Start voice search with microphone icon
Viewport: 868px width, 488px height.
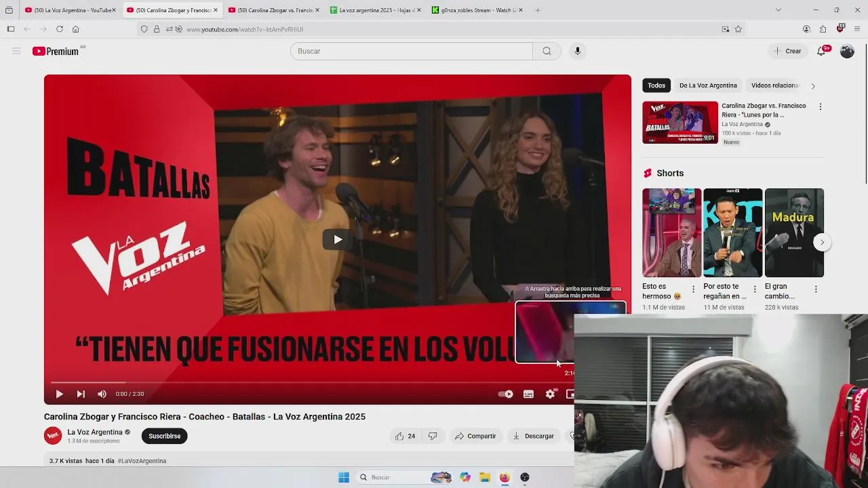click(x=578, y=51)
